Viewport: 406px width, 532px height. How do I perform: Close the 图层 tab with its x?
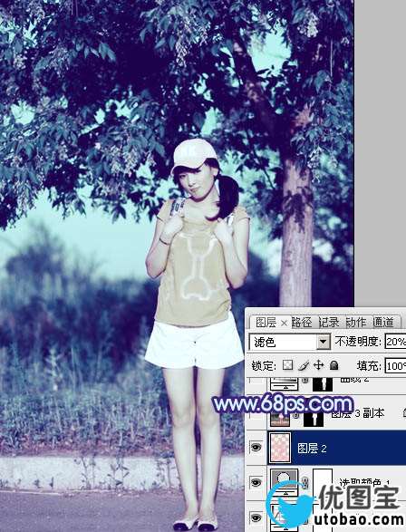click(284, 323)
